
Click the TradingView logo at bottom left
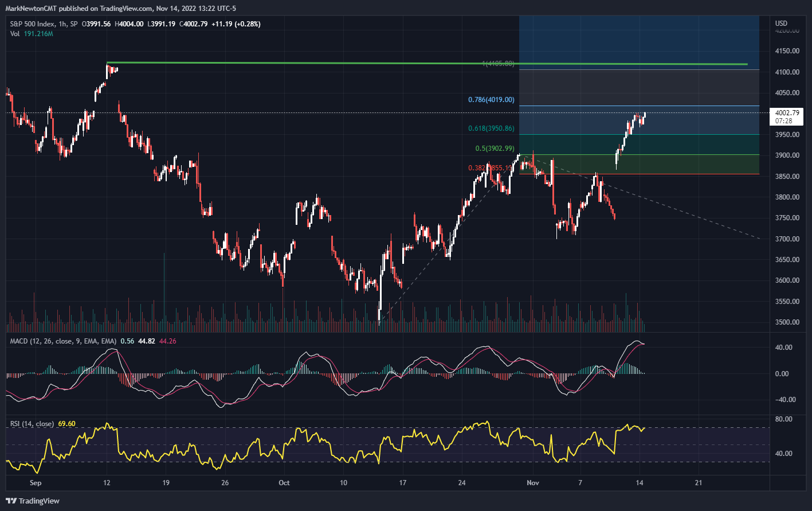click(x=32, y=501)
